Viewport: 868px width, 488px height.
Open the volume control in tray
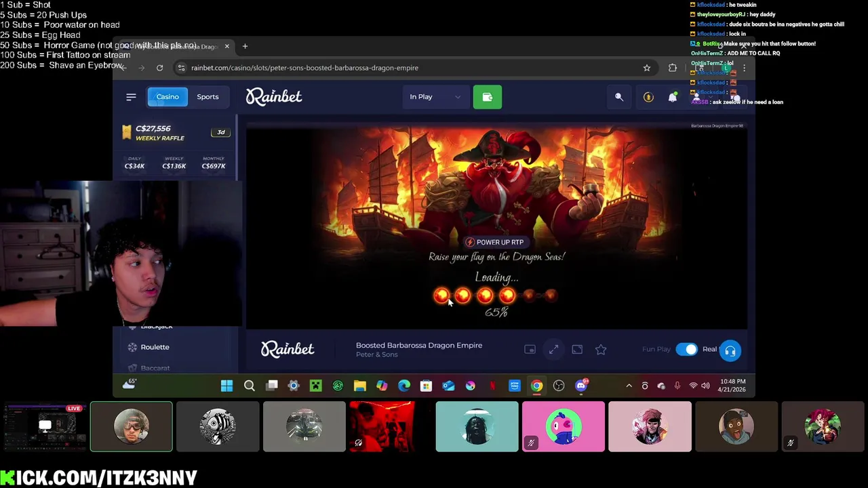tap(706, 386)
